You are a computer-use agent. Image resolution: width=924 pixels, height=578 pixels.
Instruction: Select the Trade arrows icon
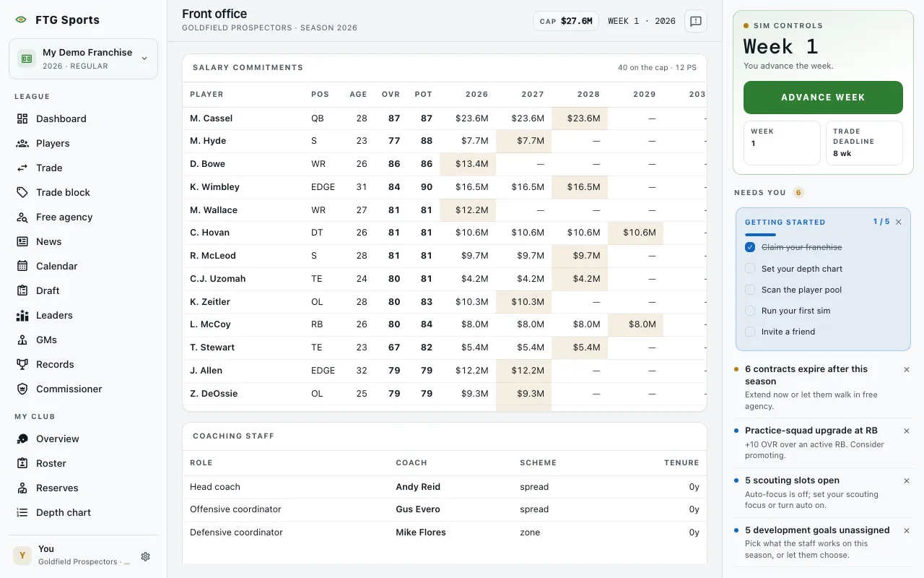tap(22, 168)
